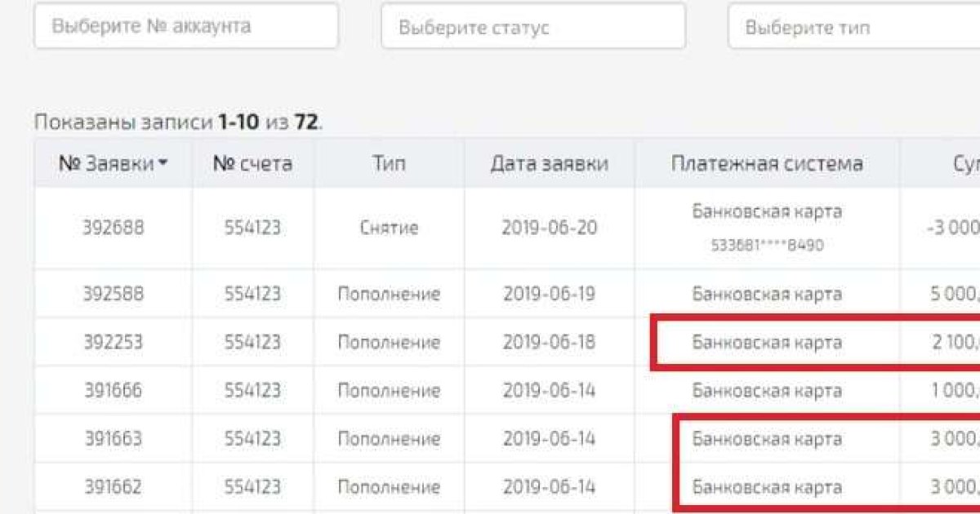Screen dimensions: 980x514
Task: Select request number 391662
Action: point(113,487)
